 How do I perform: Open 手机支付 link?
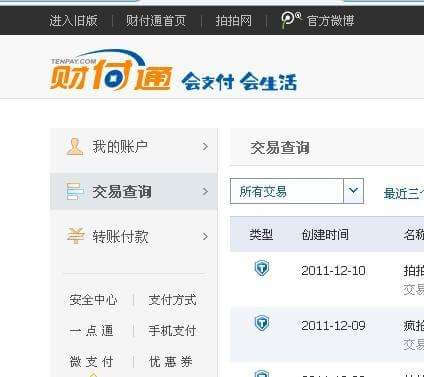(x=172, y=331)
